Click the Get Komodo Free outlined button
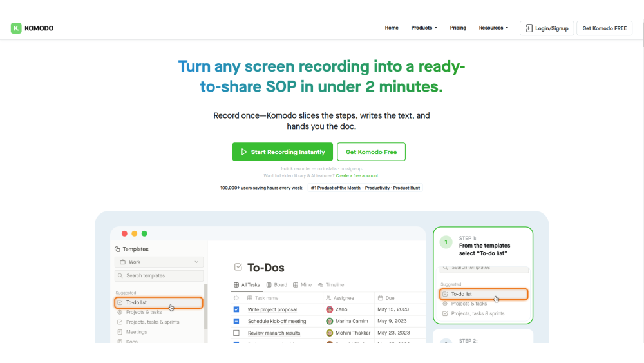Viewport: 644px width, 363px height. click(371, 152)
